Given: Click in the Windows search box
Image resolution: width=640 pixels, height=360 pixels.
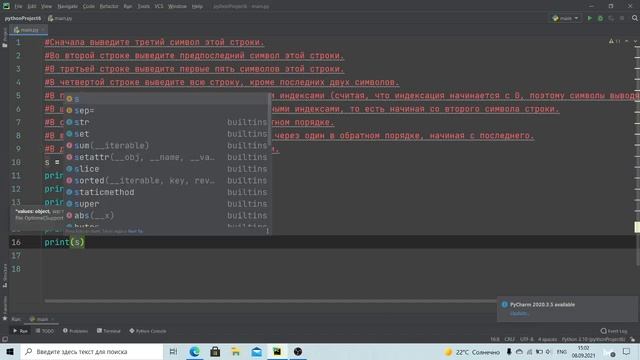Looking at the screenshot, I should coord(91,351).
